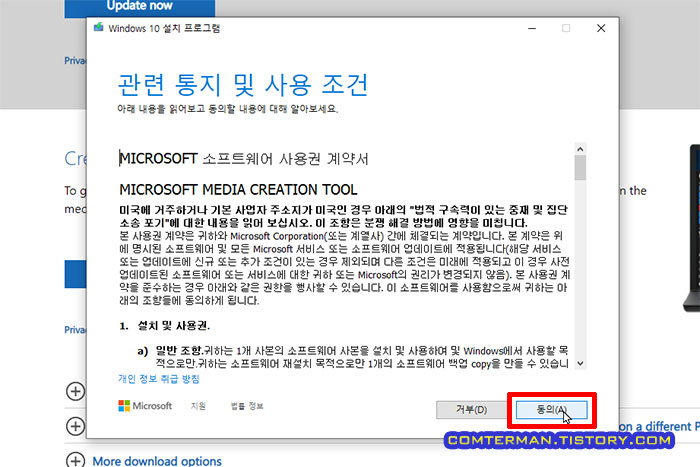Screen dimensions: 700x467
Task: Close the Windows 10 setup dialog
Action: [x=601, y=28]
